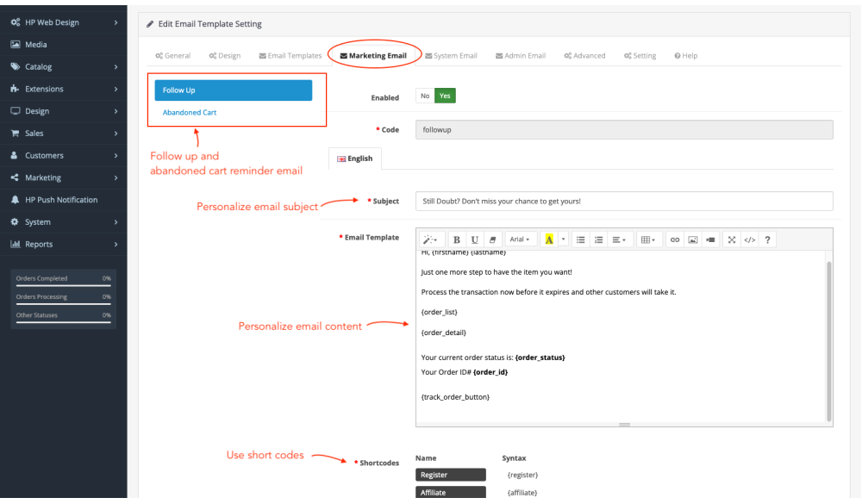Insert a hyperlink via link icon
This screenshot has width=862, height=504.
[675, 240]
